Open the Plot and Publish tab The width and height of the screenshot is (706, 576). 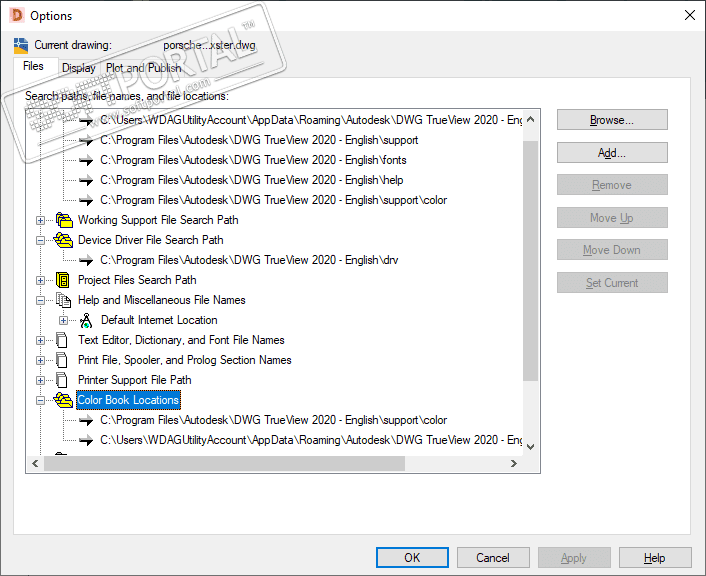144,68
